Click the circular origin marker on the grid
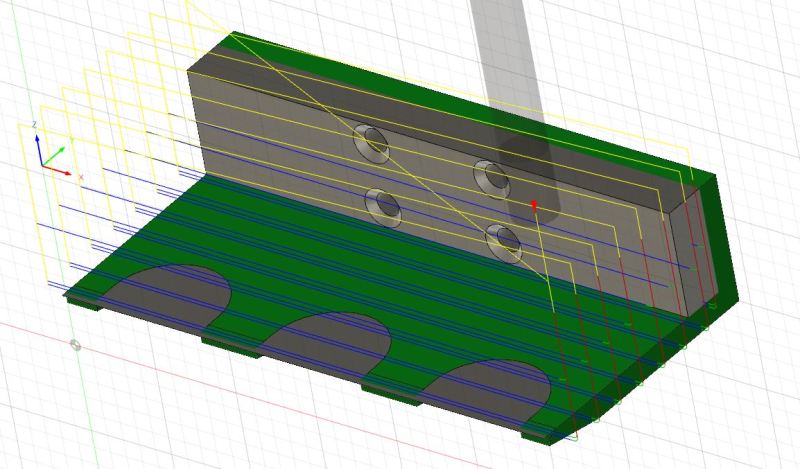800x469 pixels. 75,345
